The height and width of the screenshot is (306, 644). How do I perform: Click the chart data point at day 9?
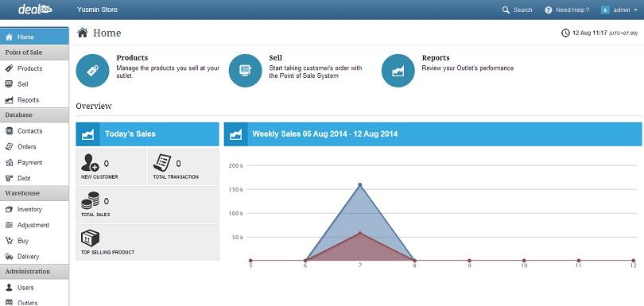click(x=469, y=261)
